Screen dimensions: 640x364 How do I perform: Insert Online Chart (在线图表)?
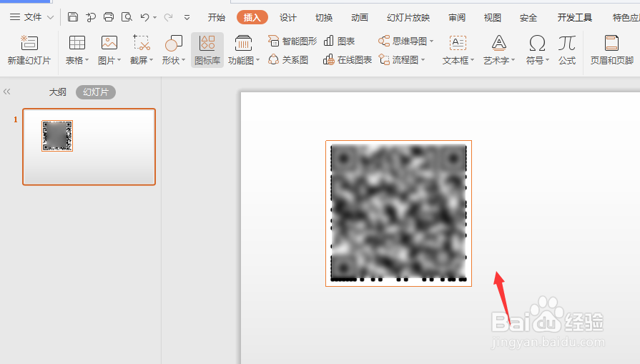(348, 60)
